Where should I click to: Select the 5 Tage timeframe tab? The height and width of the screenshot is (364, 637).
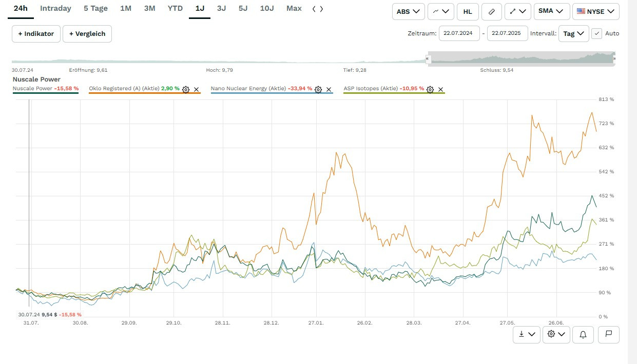pos(95,9)
